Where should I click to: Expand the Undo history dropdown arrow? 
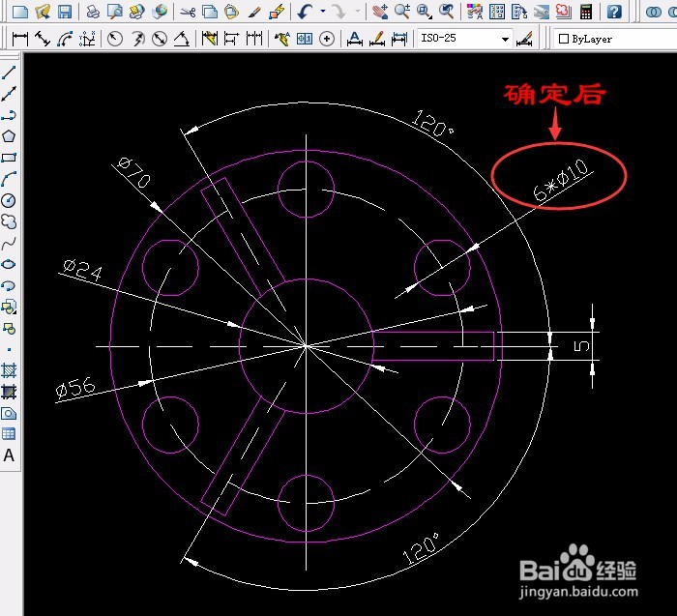pyautogui.click(x=323, y=12)
